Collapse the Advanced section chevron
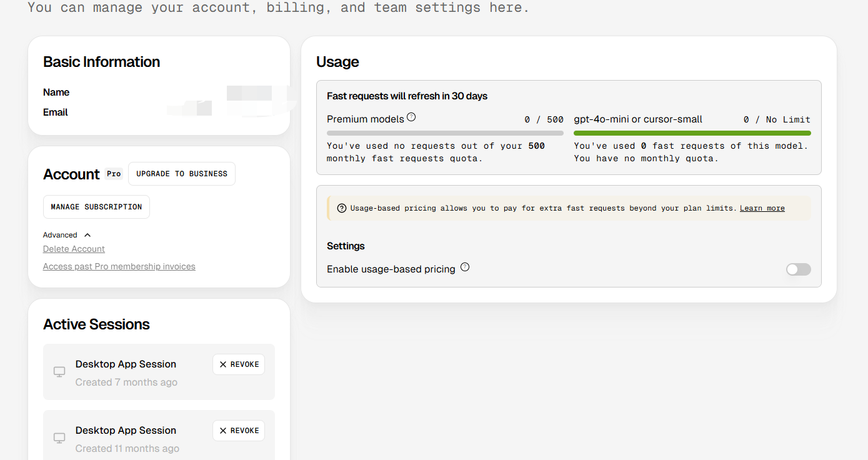The width and height of the screenshot is (868, 460). point(87,235)
